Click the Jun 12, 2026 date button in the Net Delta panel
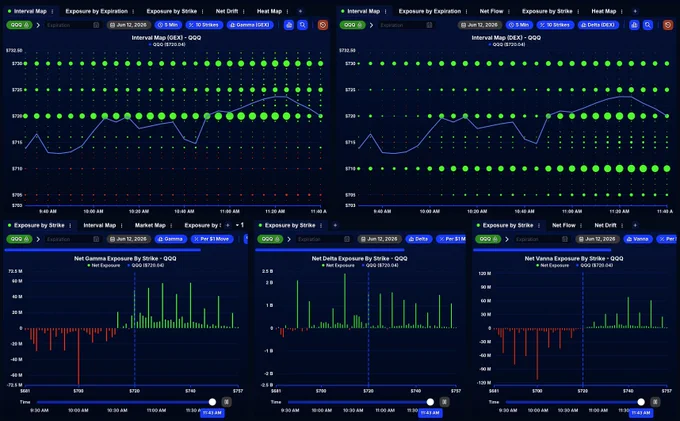This screenshot has width=680, height=421. click(379, 239)
